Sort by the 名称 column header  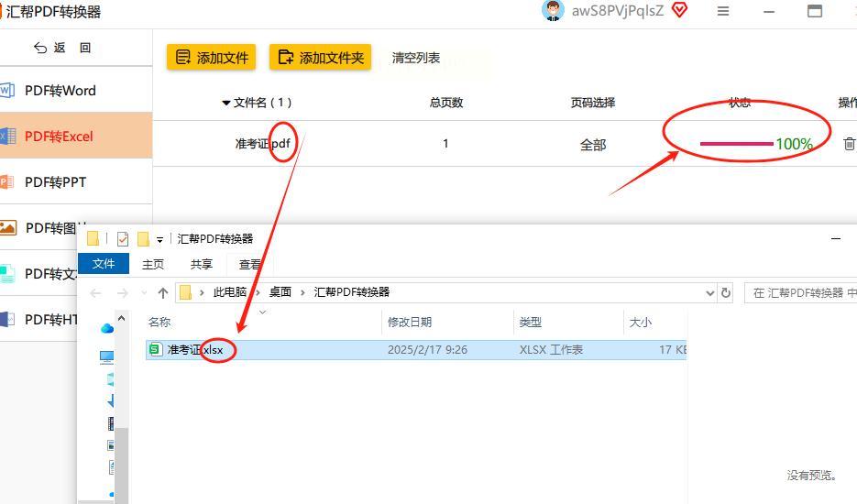tap(159, 322)
